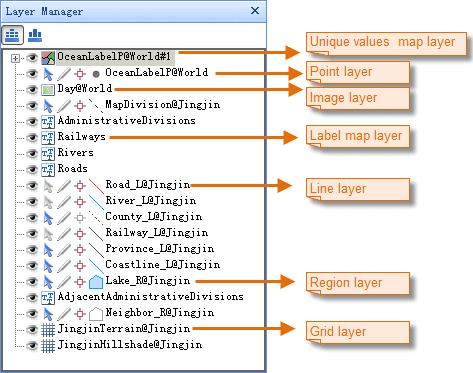This screenshot has width=473, height=373.
Task: Enable selectable arrow for Railway_L@Jingjin
Action: 48,234
